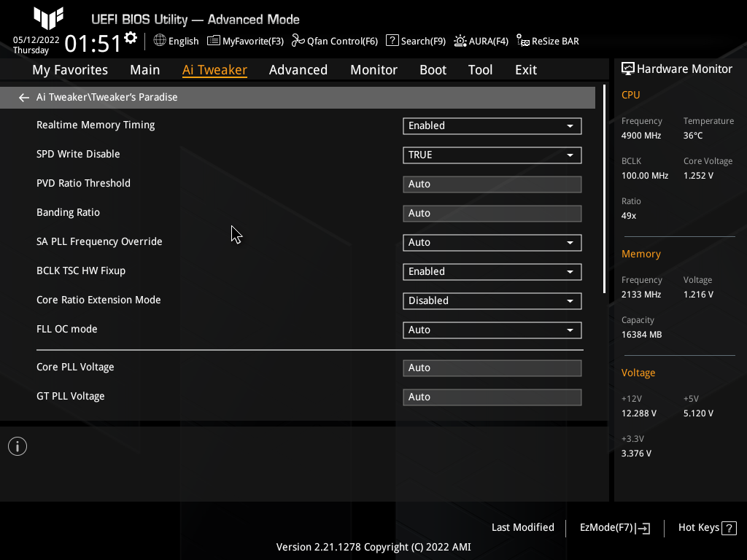747x560 pixels.
Task: Click the 05/12/2022 date
Action: 36,40
